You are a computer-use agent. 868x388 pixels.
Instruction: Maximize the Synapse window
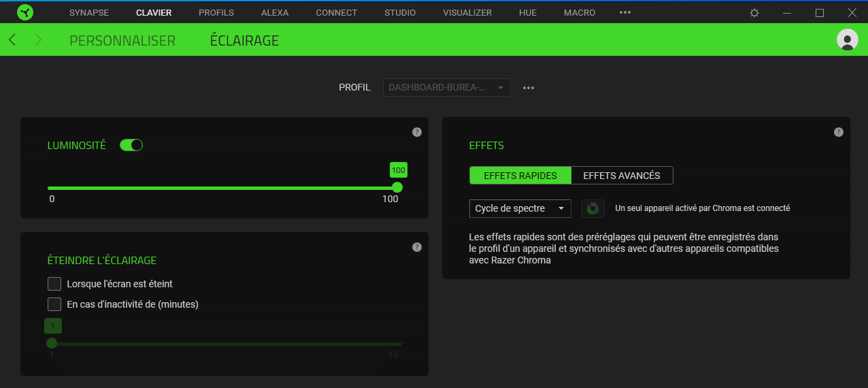click(820, 13)
